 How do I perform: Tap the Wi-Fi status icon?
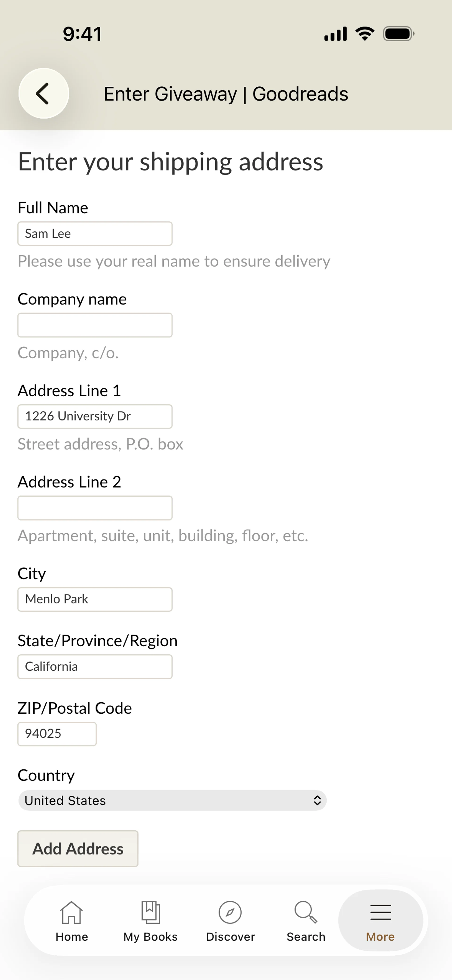pyautogui.click(x=364, y=34)
